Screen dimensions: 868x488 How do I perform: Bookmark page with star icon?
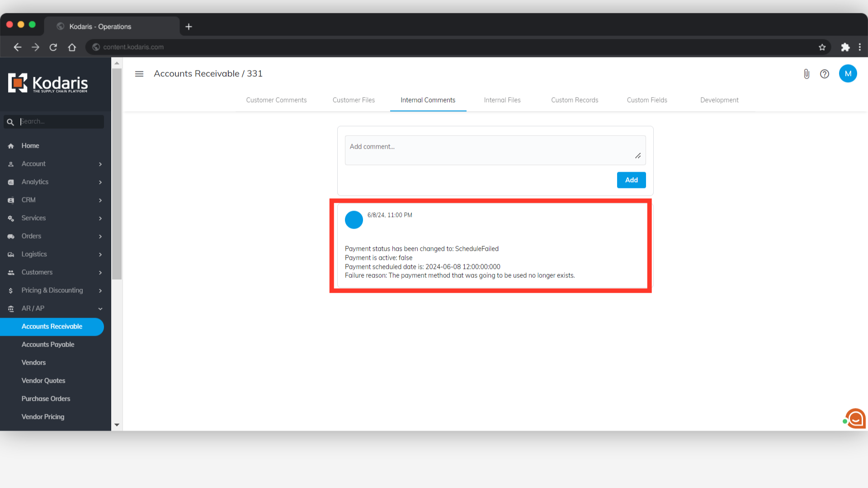822,47
